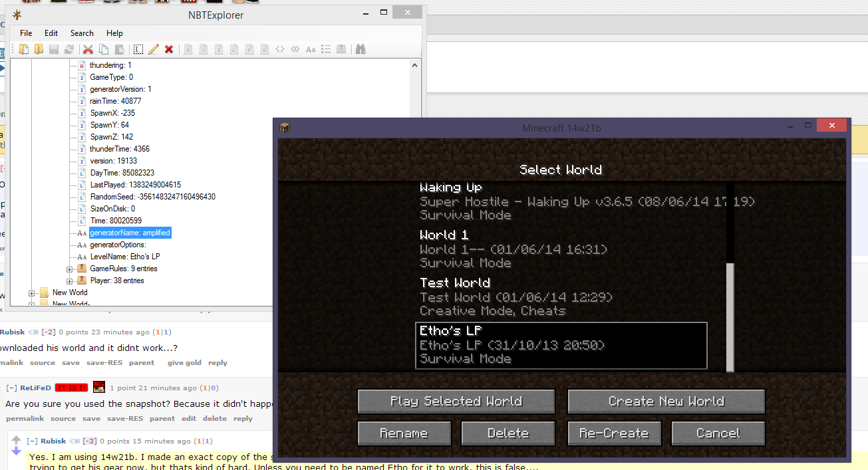868x470 pixels.
Task: Click delete link under ReLiFeD's comment
Action: [x=214, y=419]
